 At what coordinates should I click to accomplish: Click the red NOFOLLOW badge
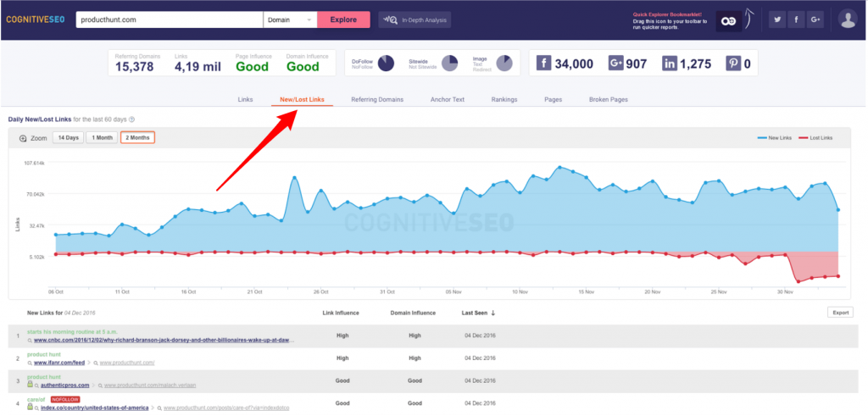66,399
